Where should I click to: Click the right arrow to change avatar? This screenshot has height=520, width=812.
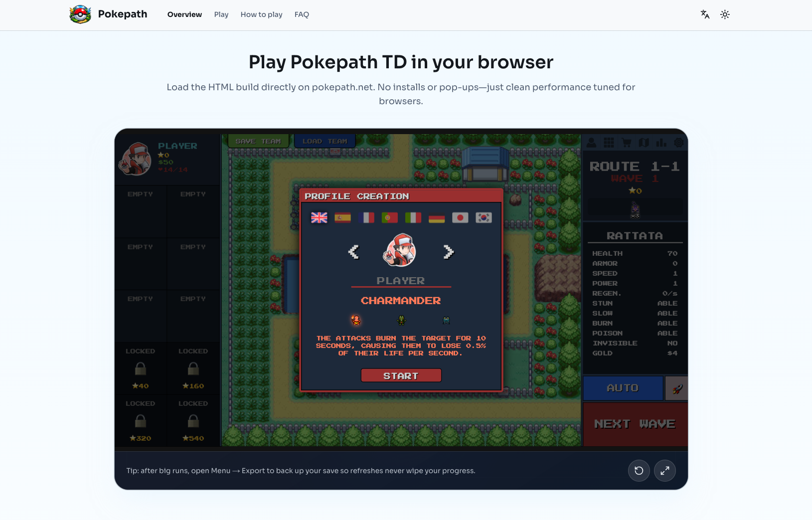pos(448,252)
